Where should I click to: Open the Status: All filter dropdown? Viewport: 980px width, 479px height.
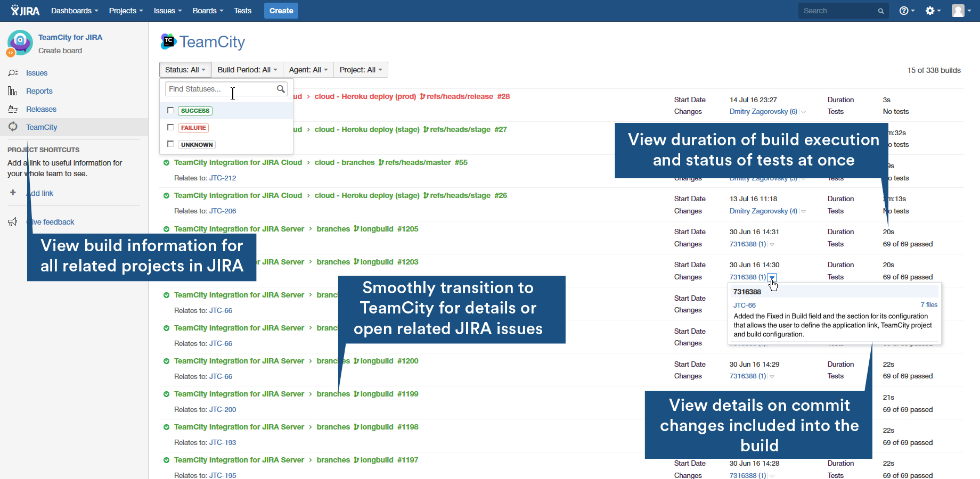coord(185,70)
